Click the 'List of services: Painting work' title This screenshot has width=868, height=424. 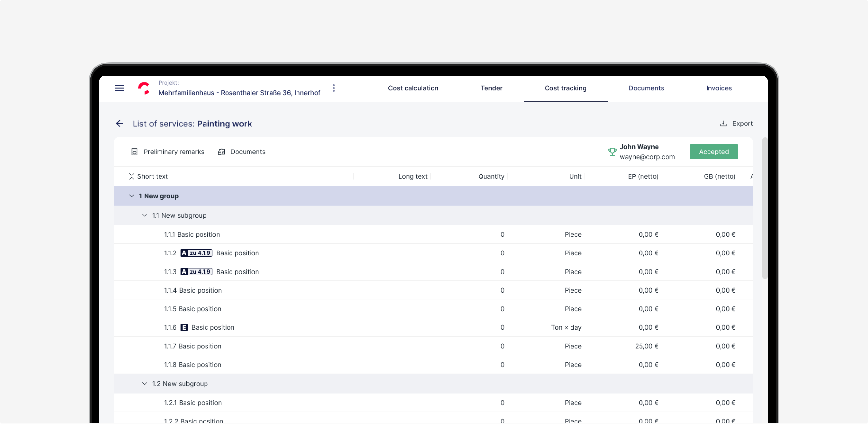(192, 124)
